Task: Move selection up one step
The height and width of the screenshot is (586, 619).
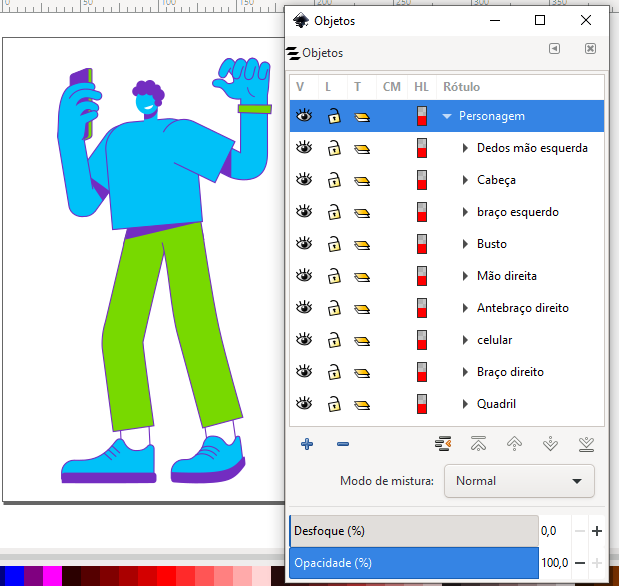Action: 514,444
